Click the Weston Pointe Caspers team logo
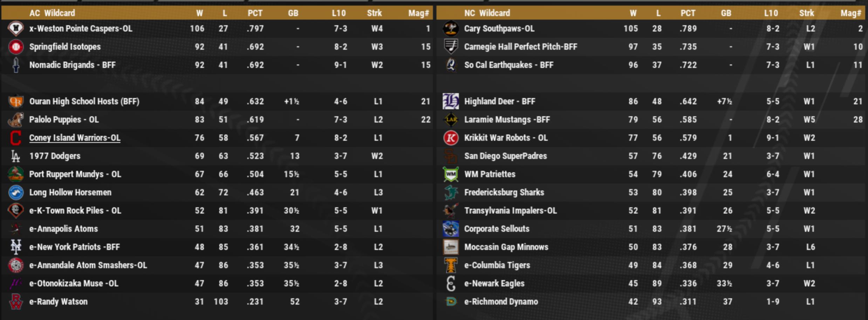Screen dimensions: 868x320 pyautogui.click(x=16, y=28)
